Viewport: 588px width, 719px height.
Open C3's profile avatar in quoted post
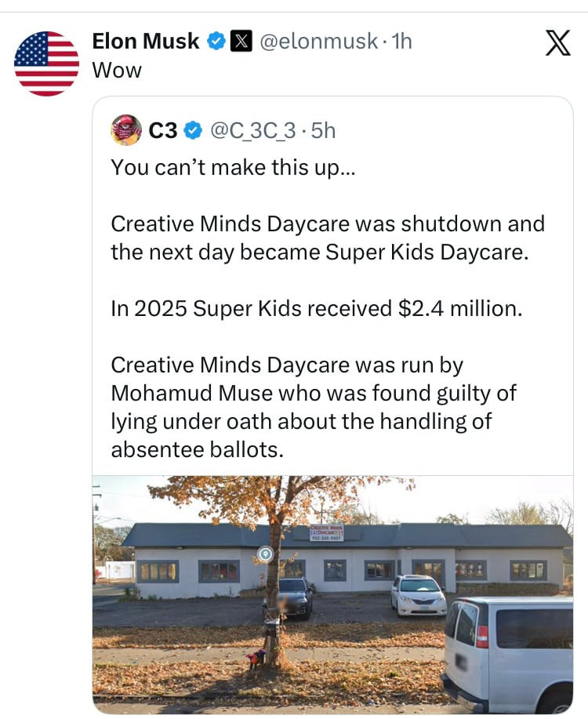[x=126, y=130]
